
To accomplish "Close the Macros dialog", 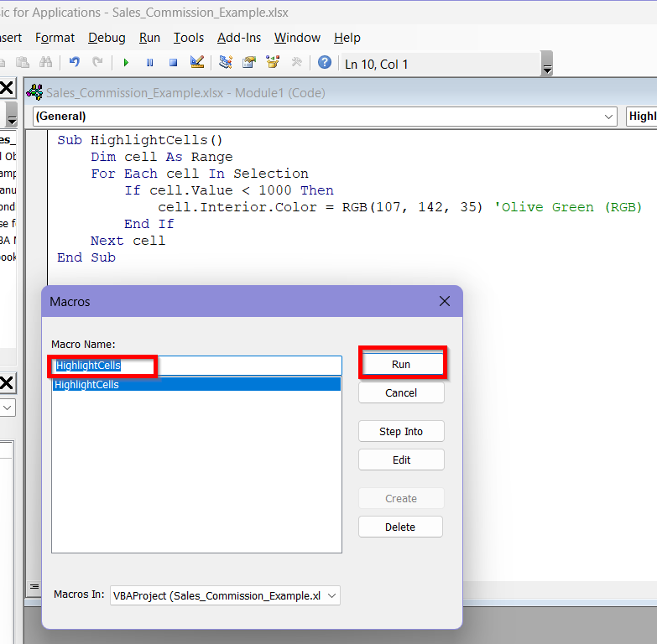I will pyautogui.click(x=445, y=301).
